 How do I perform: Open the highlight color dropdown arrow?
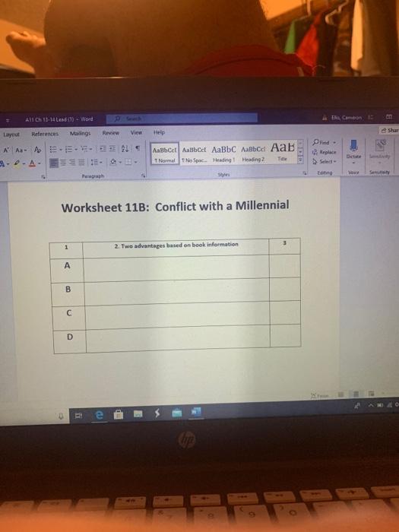click(24, 164)
